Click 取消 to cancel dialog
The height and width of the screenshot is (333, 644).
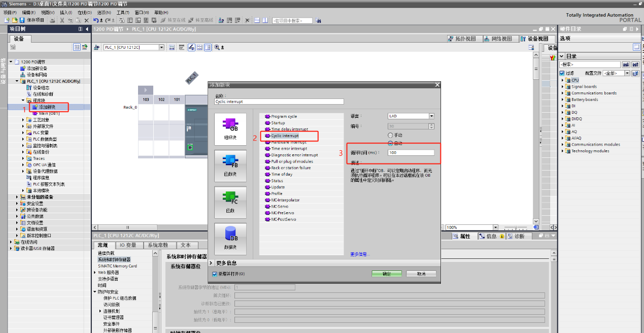tap(421, 274)
